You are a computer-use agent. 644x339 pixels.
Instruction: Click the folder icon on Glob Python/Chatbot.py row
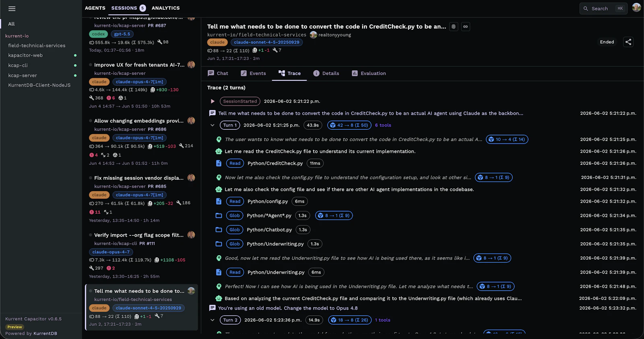tap(219, 230)
